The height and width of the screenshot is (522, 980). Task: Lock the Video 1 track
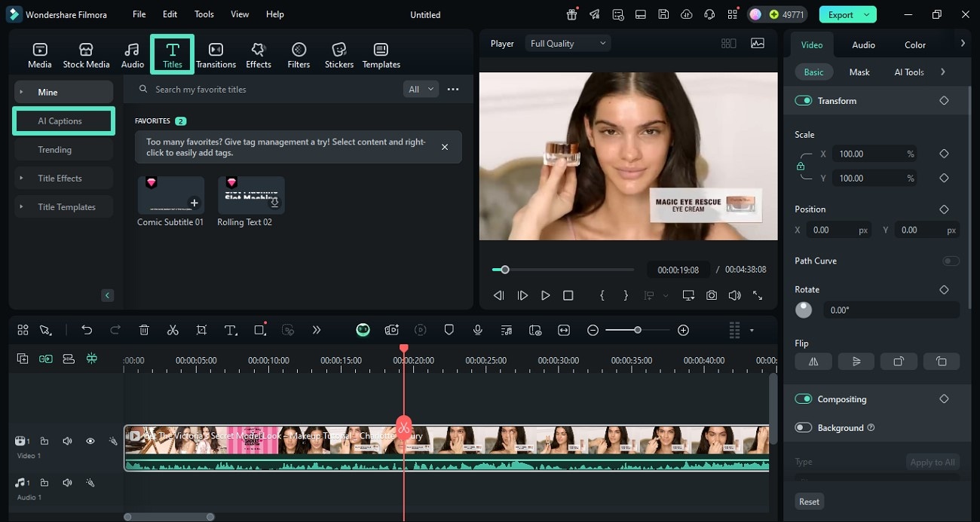44,441
